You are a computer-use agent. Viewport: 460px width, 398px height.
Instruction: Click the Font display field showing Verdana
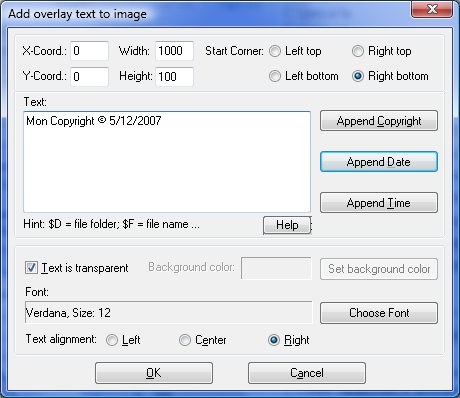(169, 313)
